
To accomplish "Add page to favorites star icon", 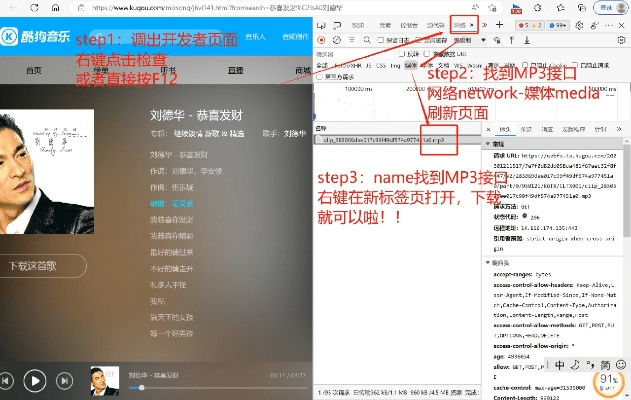I will [x=492, y=8].
